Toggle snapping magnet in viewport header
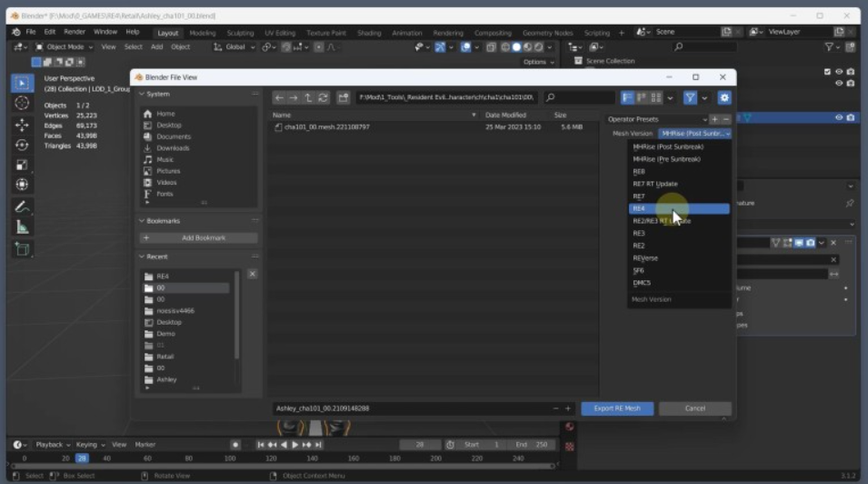Viewport: 868px width, 484px height. coord(286,47)
